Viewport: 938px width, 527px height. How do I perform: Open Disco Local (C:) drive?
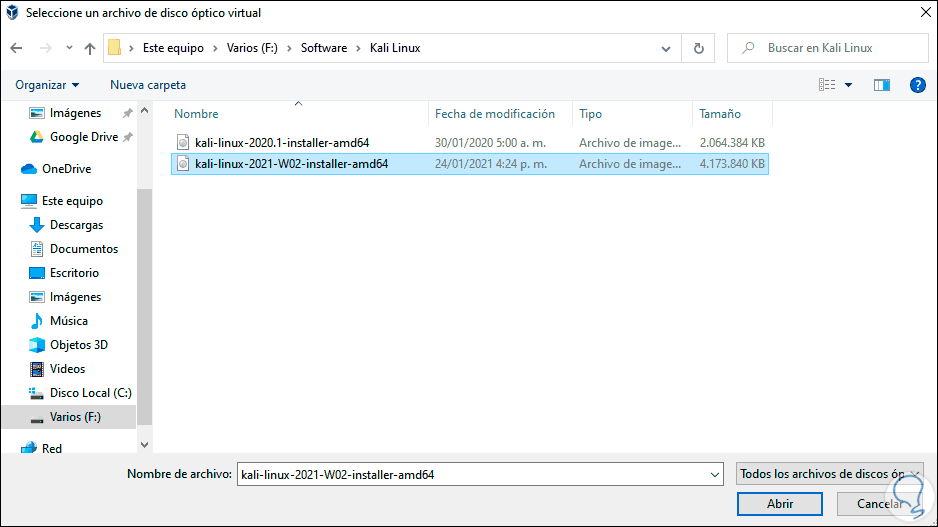tap(90, 392)
